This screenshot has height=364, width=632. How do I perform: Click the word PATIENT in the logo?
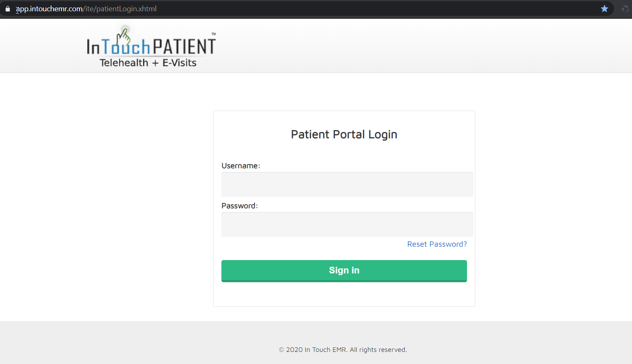tap(184, 47)
